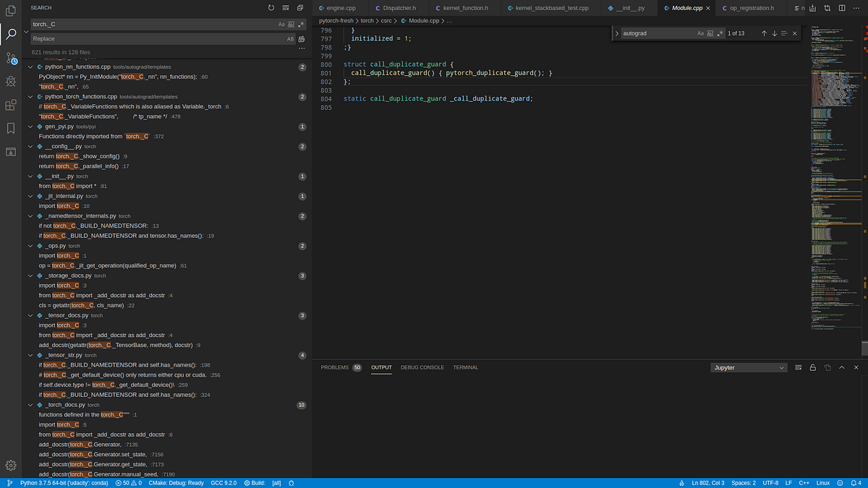Viewport: 868px width, 488px height.
Task: Switch to the Terminal panel tab
Action: [466, 367]
